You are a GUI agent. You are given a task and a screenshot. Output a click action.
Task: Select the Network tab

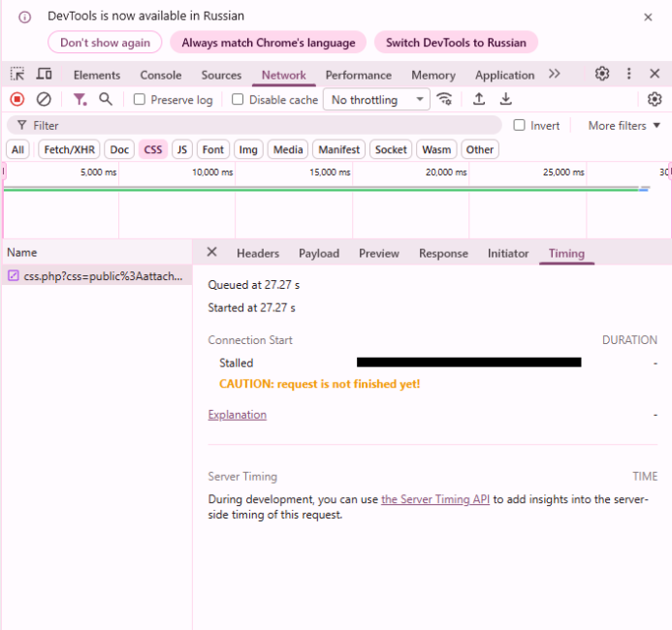(x=284, y=75)
